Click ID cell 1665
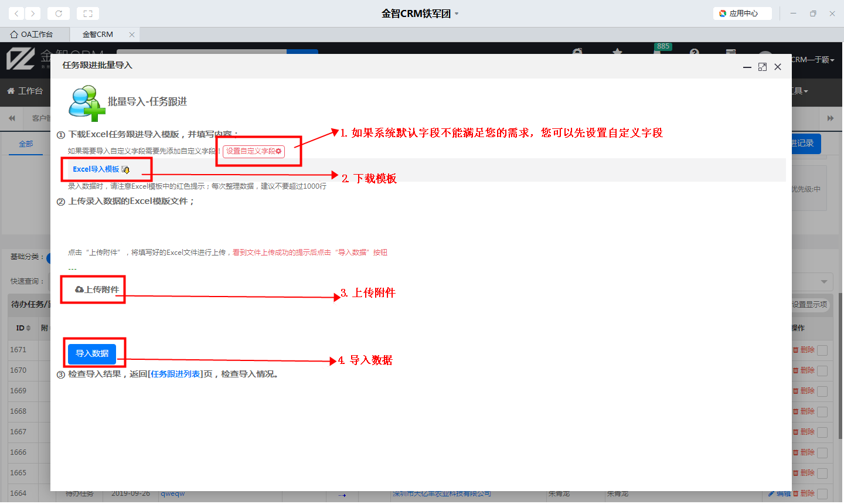Viewport: 844px width, 504px height. [x=18, y=473]
